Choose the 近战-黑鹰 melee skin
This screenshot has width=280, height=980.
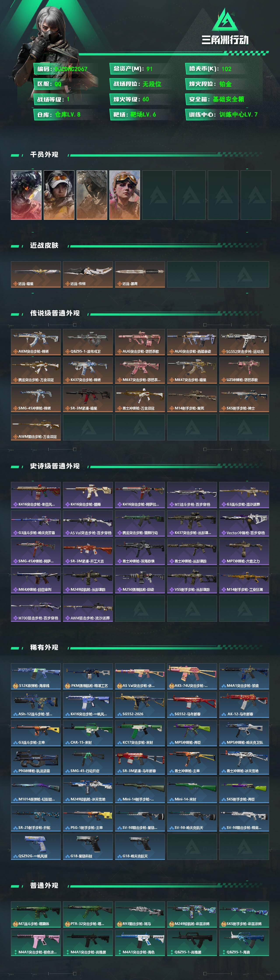(140, 274)
